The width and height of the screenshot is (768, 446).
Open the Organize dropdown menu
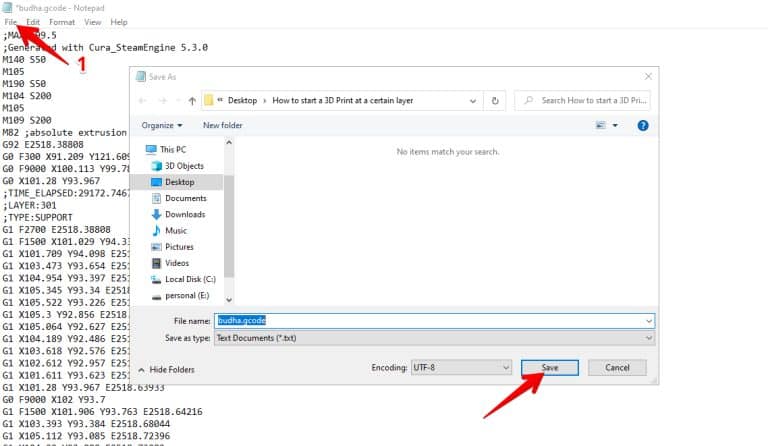[x=162, y=126]
